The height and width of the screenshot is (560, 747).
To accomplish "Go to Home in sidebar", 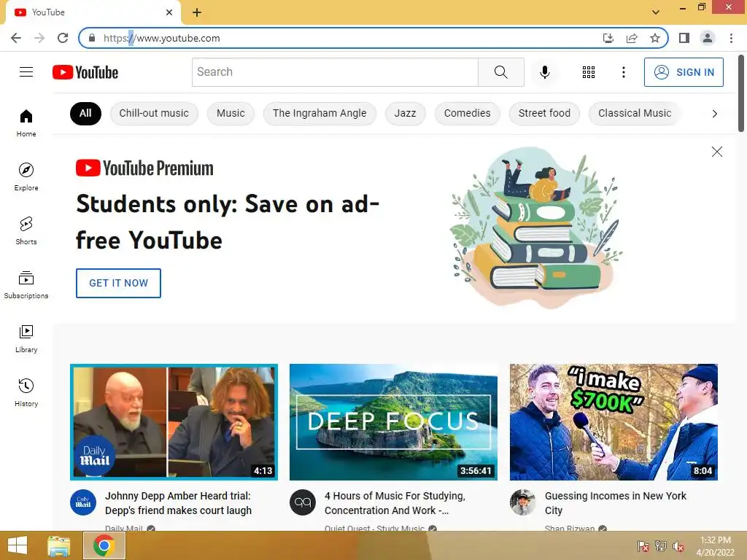I will pos(26,122).
